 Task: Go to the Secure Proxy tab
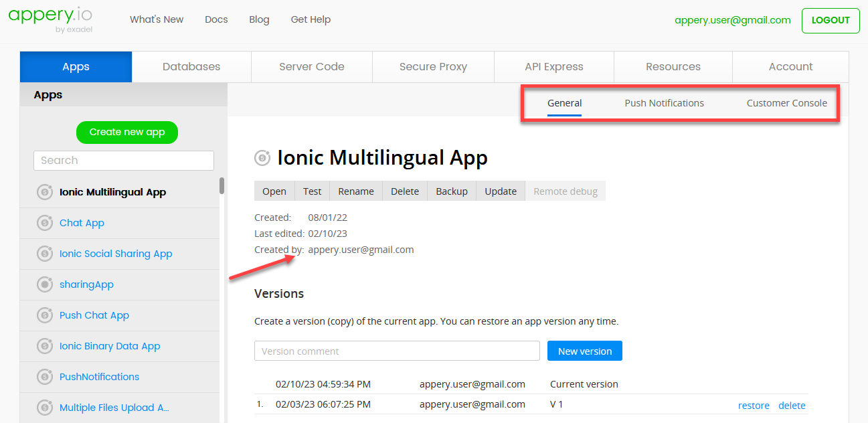tap(433, 67)
